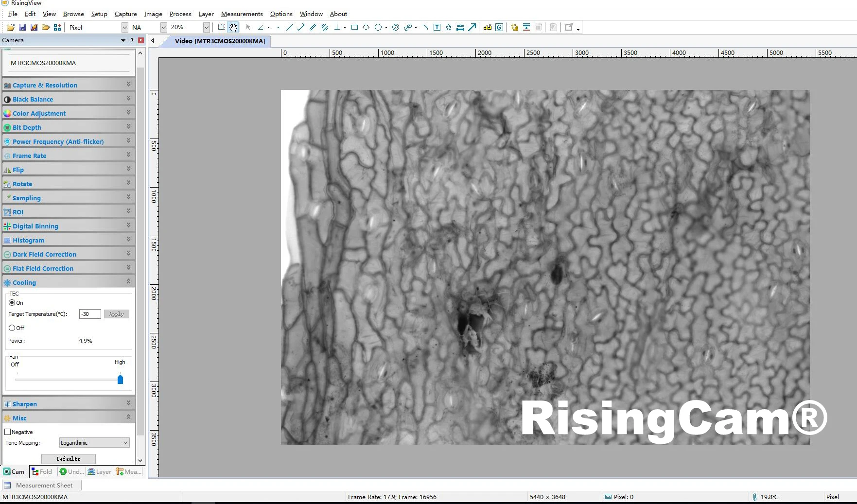Select the object pointer arrow tool
Screen dimensions: 857x504
tap(248, 27)
